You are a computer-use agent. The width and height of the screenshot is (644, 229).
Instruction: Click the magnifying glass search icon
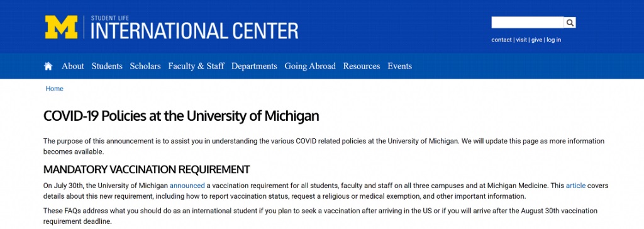570,23
